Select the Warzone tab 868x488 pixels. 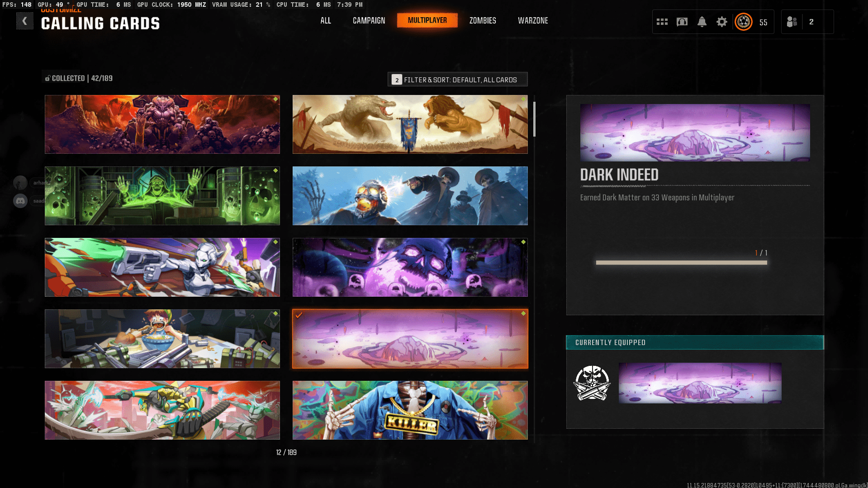click(532, 20)
